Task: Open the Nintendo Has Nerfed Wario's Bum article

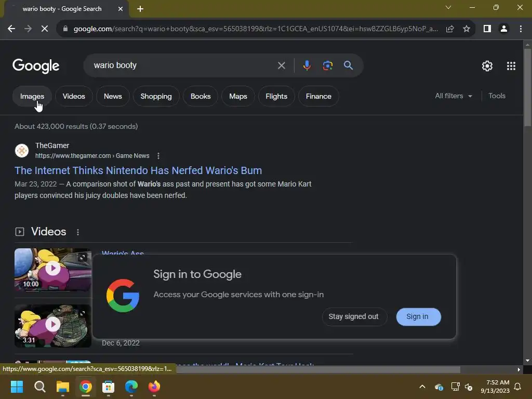Action: point(138,170)
